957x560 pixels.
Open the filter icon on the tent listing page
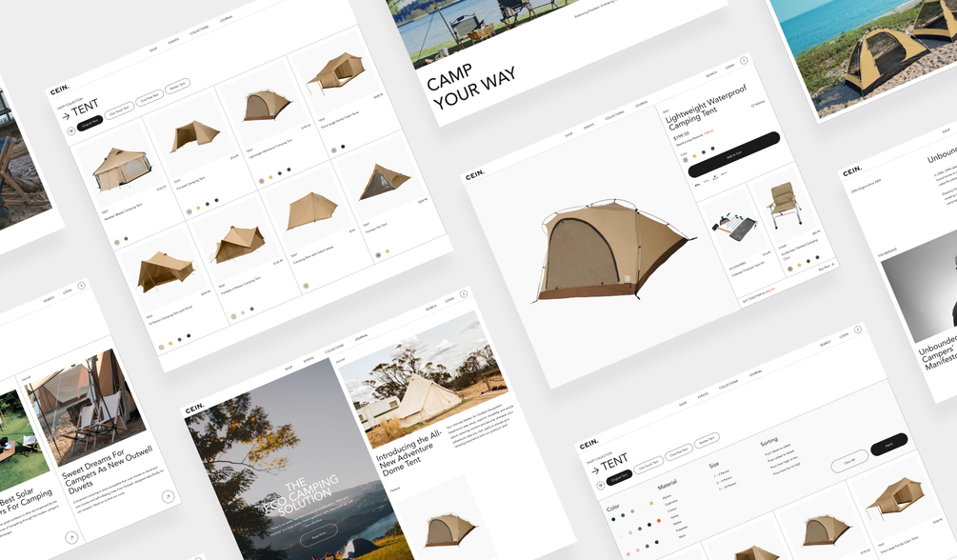coord(70,130)
